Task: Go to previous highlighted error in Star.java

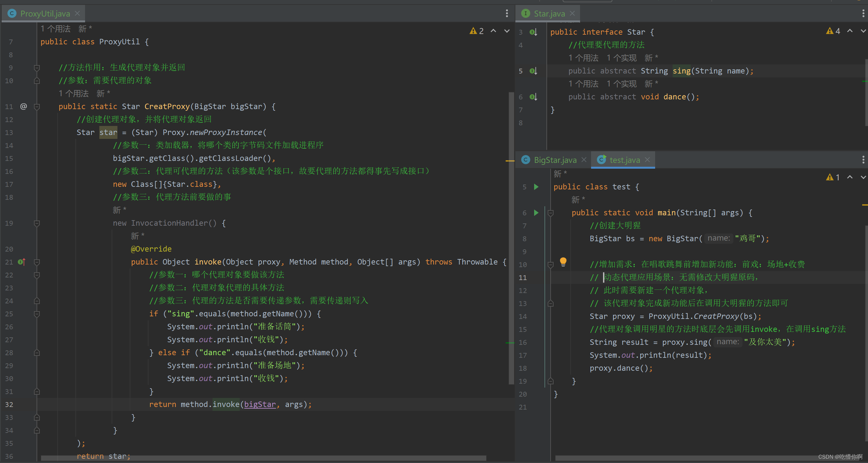Action: pos(850,31)
